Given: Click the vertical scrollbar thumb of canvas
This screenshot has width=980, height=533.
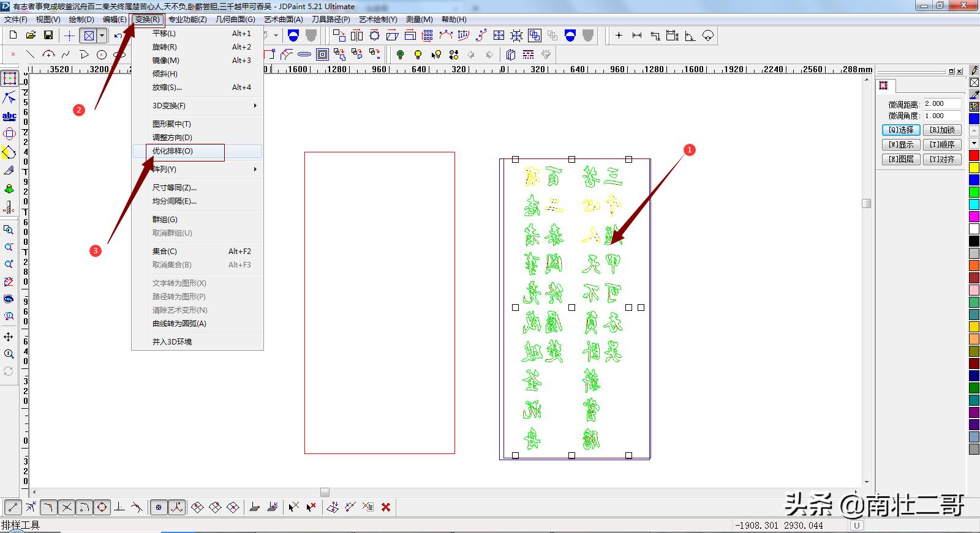Looking at the screenshot, I should tap(866, 204).
